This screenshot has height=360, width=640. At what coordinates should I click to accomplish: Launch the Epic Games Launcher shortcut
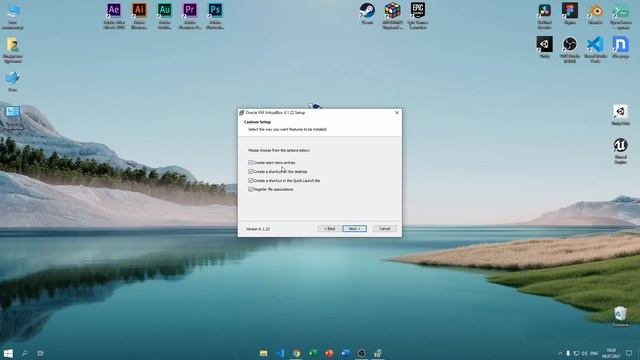tap(418, 16)
